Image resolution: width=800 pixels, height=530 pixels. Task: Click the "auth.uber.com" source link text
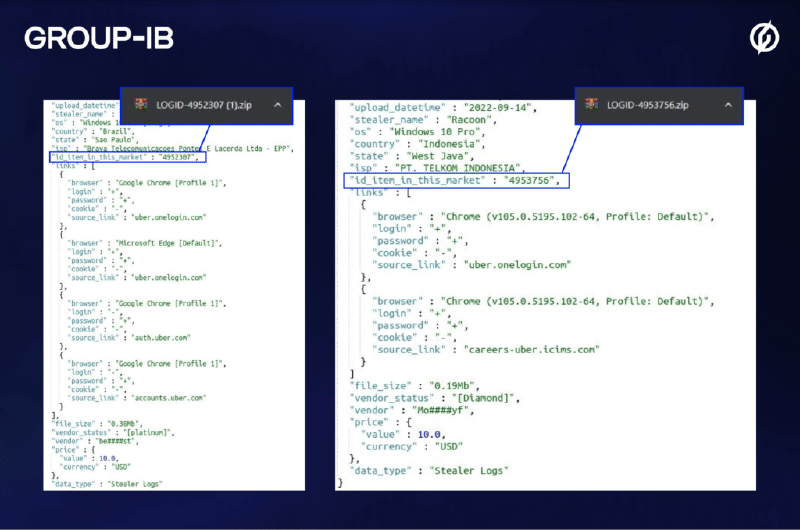point(162,337)
